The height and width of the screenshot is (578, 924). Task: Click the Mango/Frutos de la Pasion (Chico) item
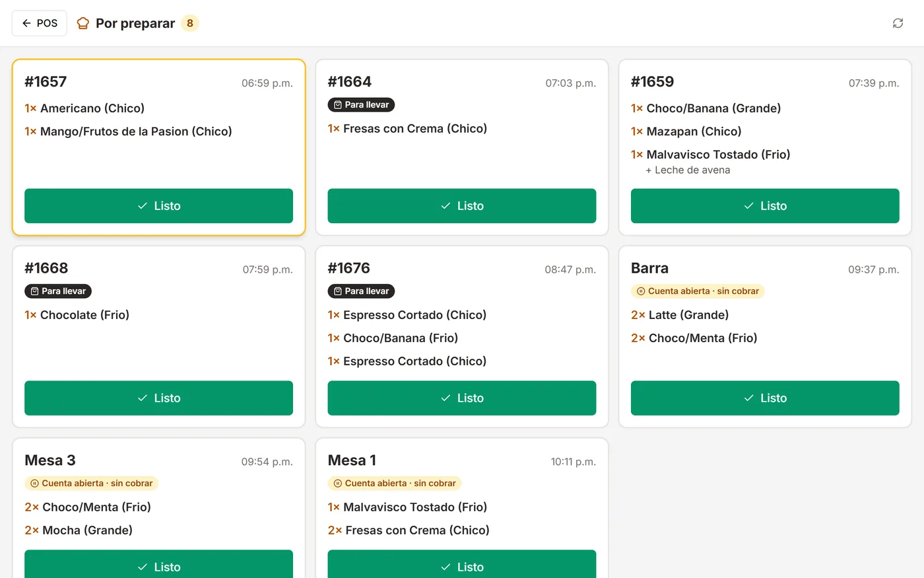(136, 131)
